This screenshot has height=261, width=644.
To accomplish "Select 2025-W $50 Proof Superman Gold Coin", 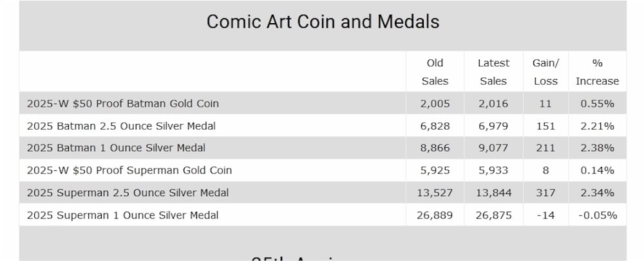I will tap(129, 170).
